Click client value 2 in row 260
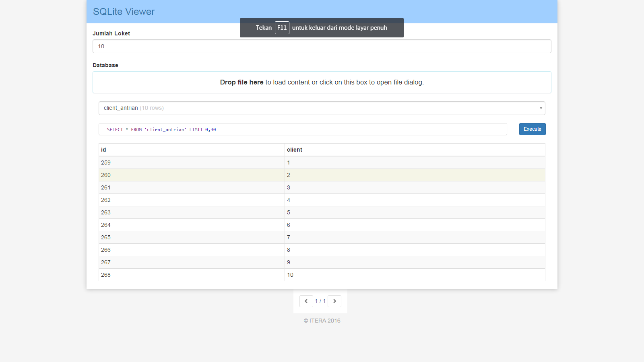The width and height of the screenshot is (644, 362). (x=415, y=175)
